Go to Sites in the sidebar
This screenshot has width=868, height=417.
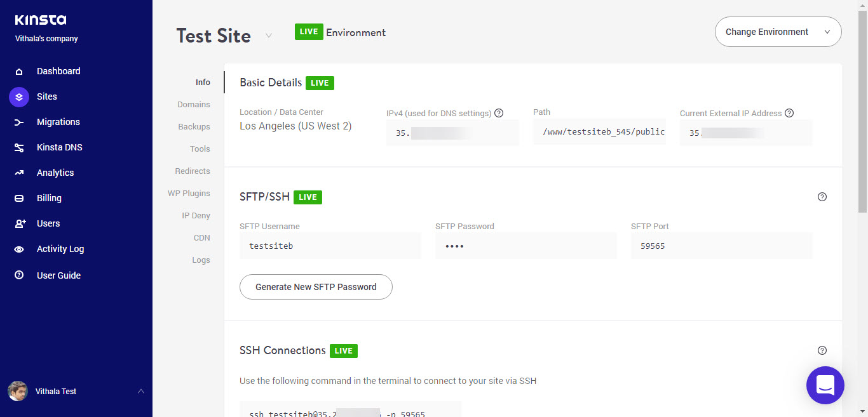[x=47, y=97]
